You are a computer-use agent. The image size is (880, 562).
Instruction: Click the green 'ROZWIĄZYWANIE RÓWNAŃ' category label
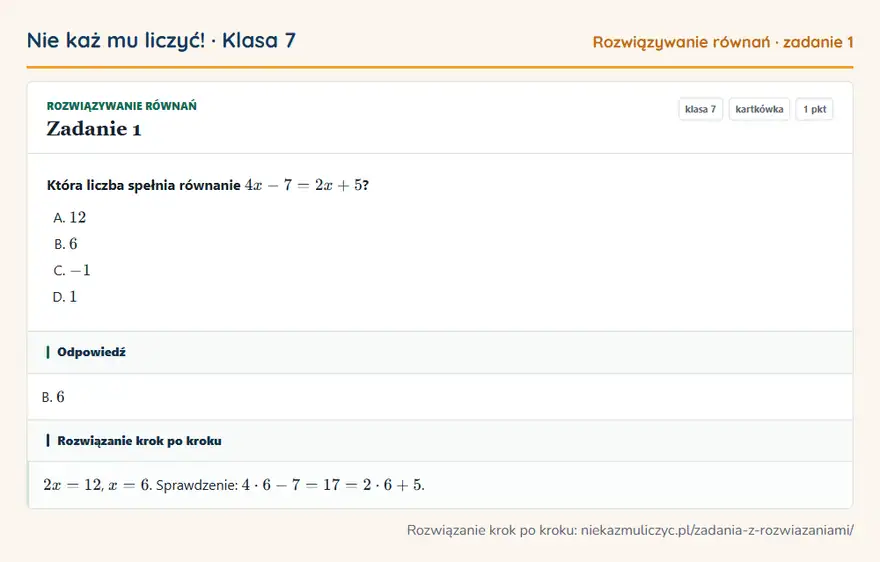tap(122, 106)
